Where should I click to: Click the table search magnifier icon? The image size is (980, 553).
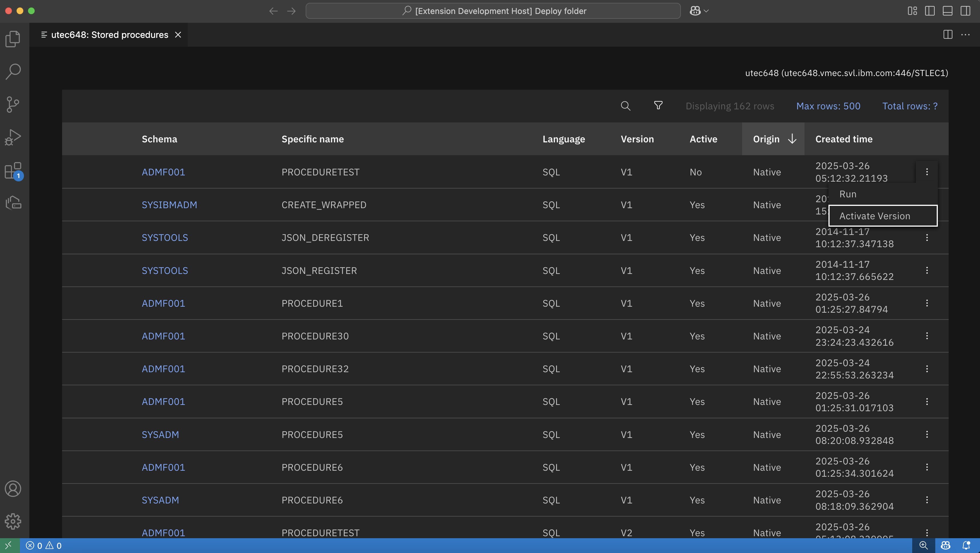625,106
